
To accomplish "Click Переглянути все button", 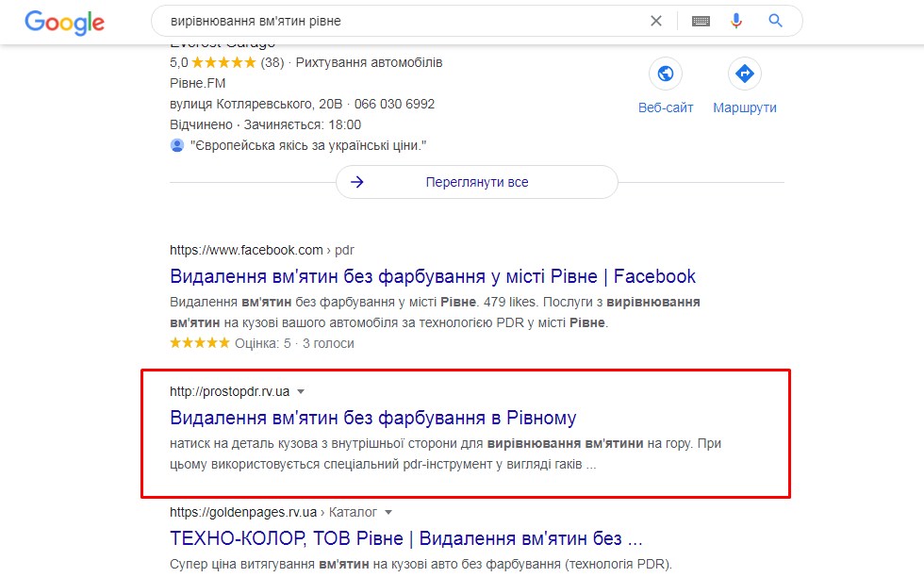I will pos(477,182).
